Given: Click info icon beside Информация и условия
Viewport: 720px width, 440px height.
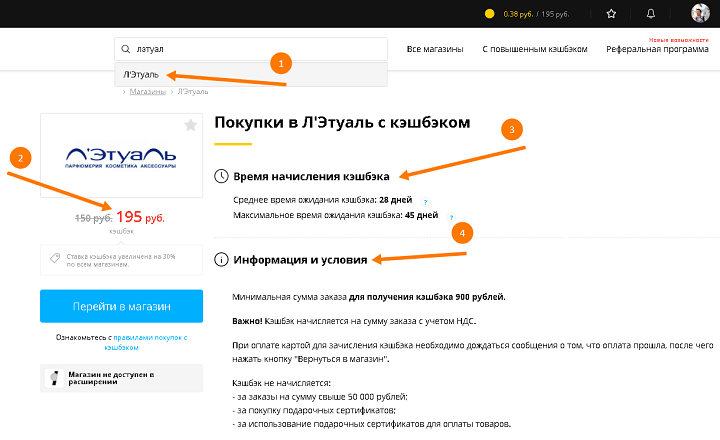Looking at the screenshot, I should 221,259.
